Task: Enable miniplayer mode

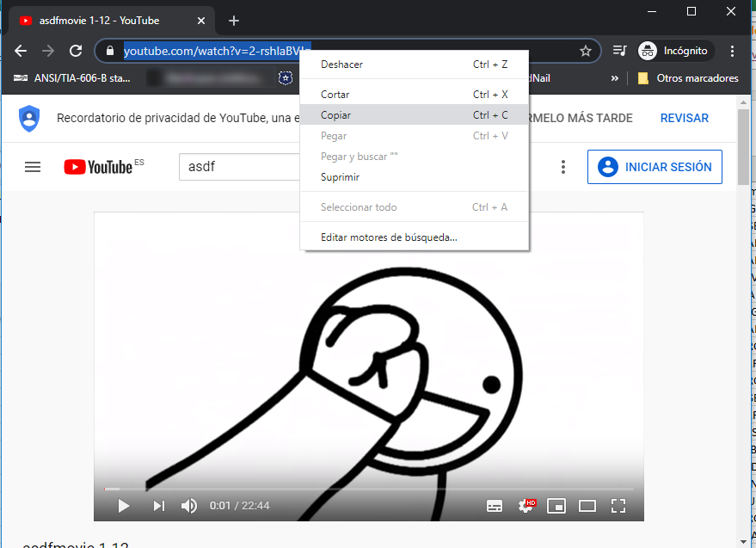Action: pyautogui.click(x=556, y=506)
